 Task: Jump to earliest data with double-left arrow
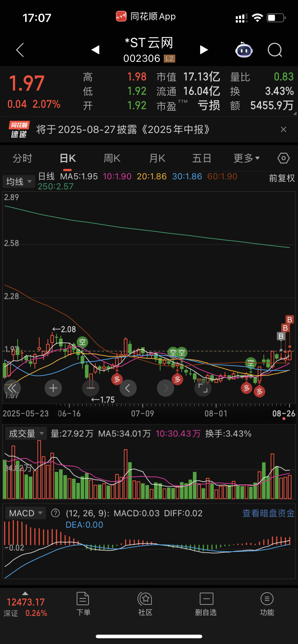tap(12, 388)
